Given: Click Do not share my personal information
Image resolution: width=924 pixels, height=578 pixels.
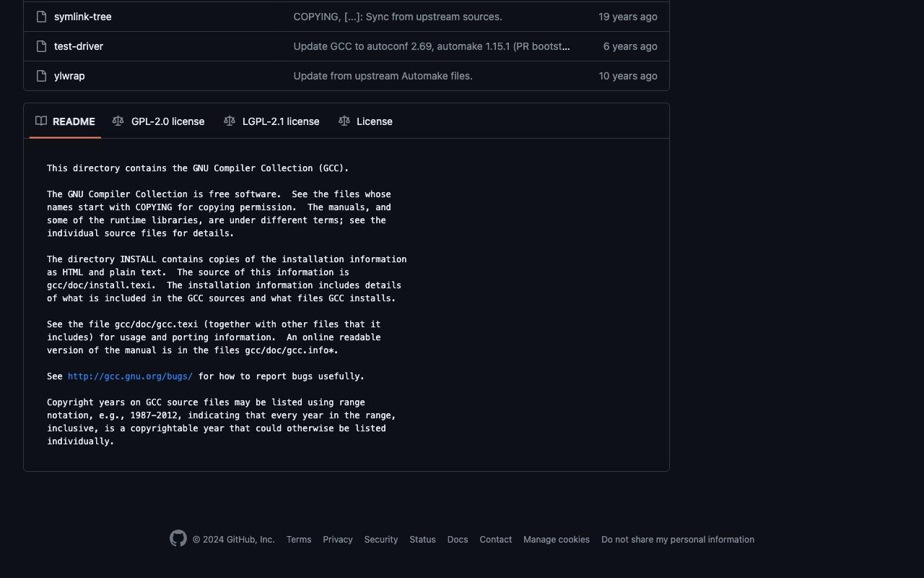Looking at the screenshot, I should click(678, 540).
